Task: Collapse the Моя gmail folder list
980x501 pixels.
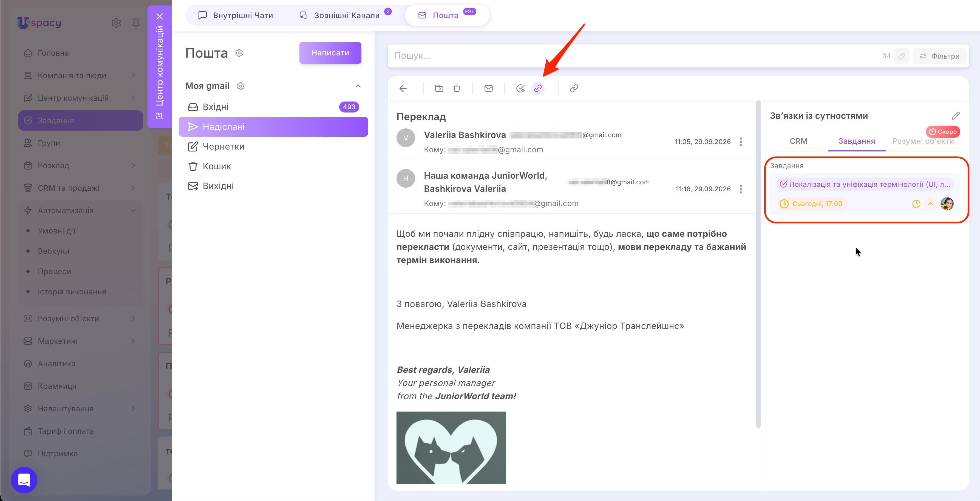Action: click(x=358, y=86)
